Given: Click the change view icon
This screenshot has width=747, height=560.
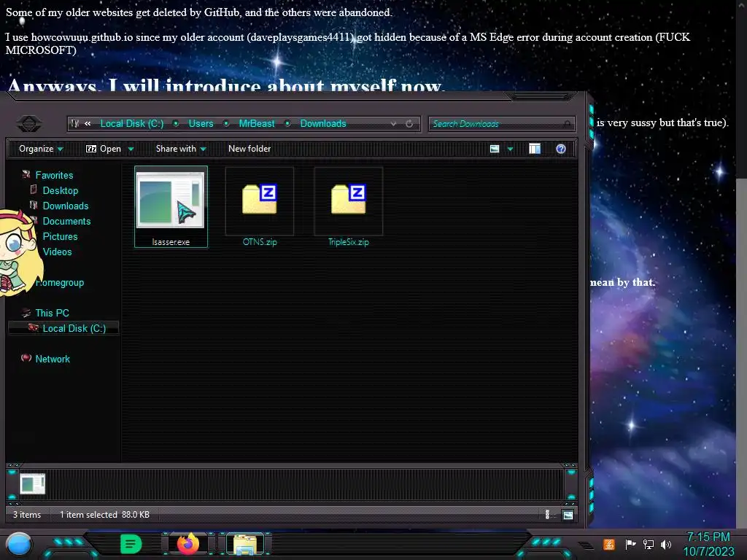Looking at the screenshot, I should click(x=495, y=149).
